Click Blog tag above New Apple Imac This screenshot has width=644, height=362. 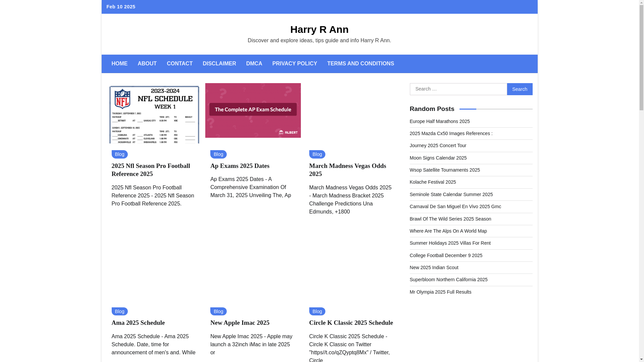pyautogui.click(x=218, y=311)
